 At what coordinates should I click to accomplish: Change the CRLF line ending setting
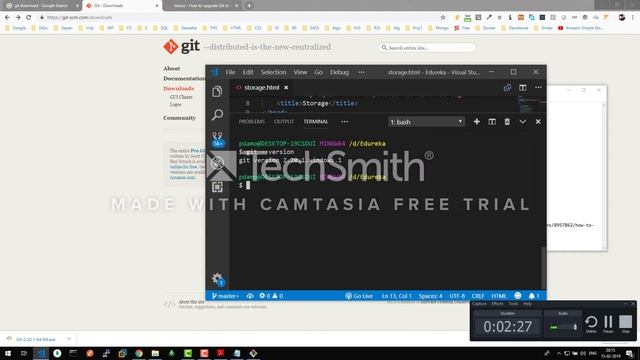478,296
